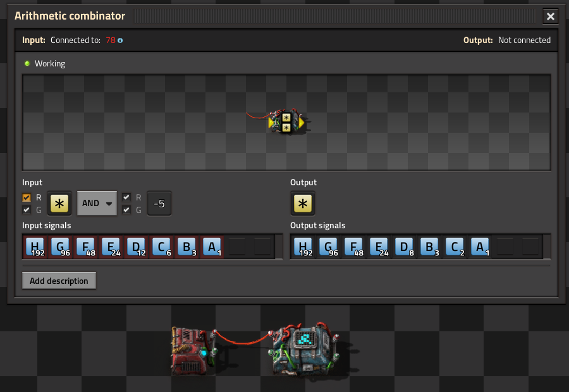Click output signal E with value 24

click(x=379, y=247)
